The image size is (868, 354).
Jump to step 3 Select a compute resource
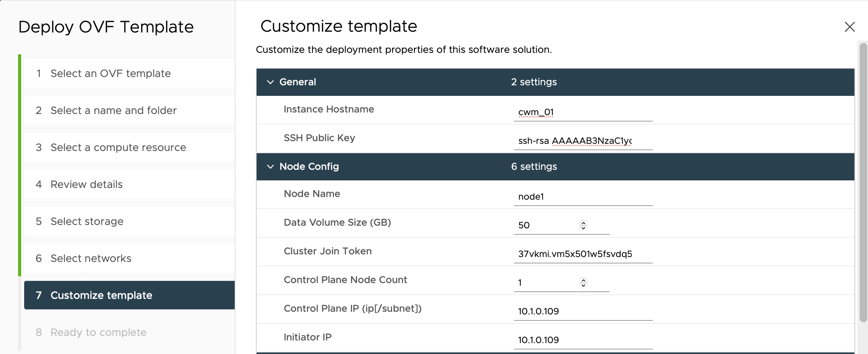click(x=118, y=147)
